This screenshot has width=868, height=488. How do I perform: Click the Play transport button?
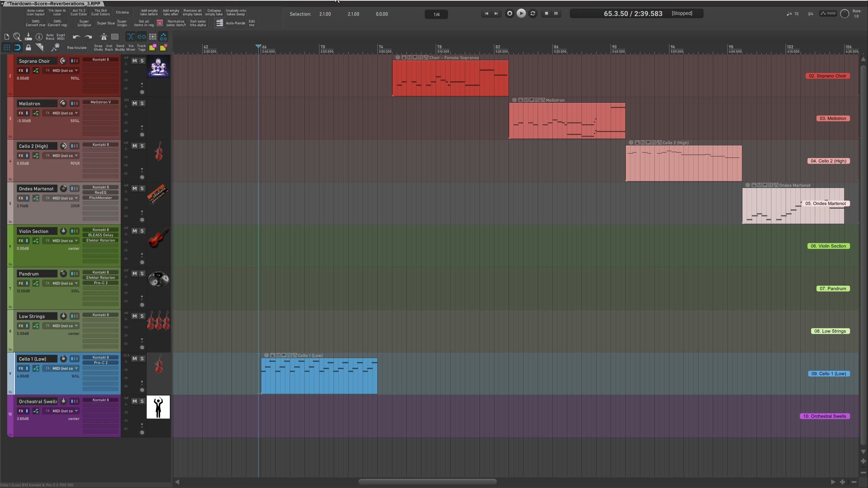pos(521,13)
